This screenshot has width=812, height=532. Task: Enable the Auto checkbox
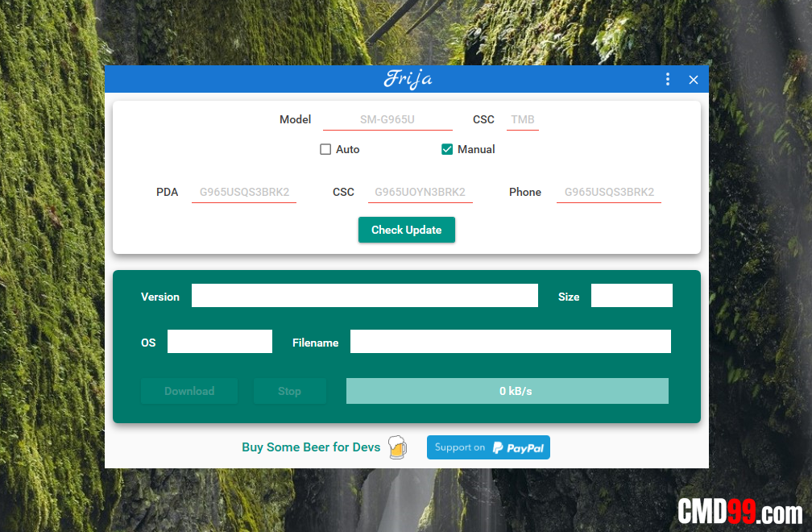tap(325, 149)
